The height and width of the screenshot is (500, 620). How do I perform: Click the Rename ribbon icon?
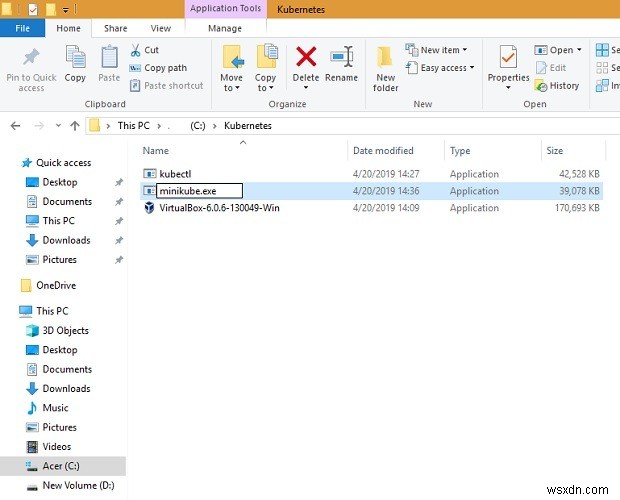341,57
